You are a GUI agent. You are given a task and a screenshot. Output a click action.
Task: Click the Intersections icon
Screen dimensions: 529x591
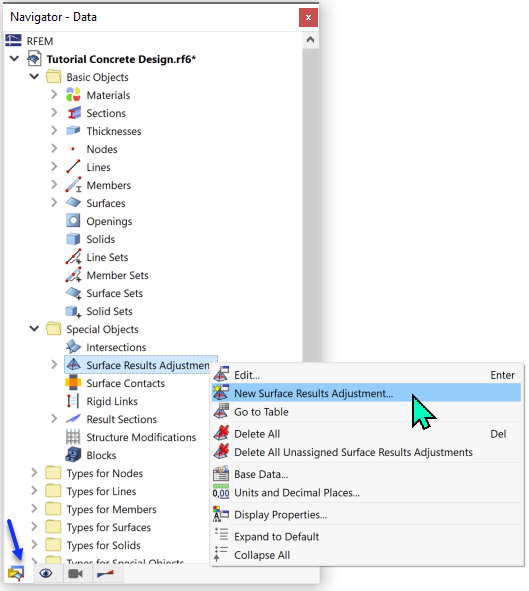pyautogui.click(x=73, y=347)
